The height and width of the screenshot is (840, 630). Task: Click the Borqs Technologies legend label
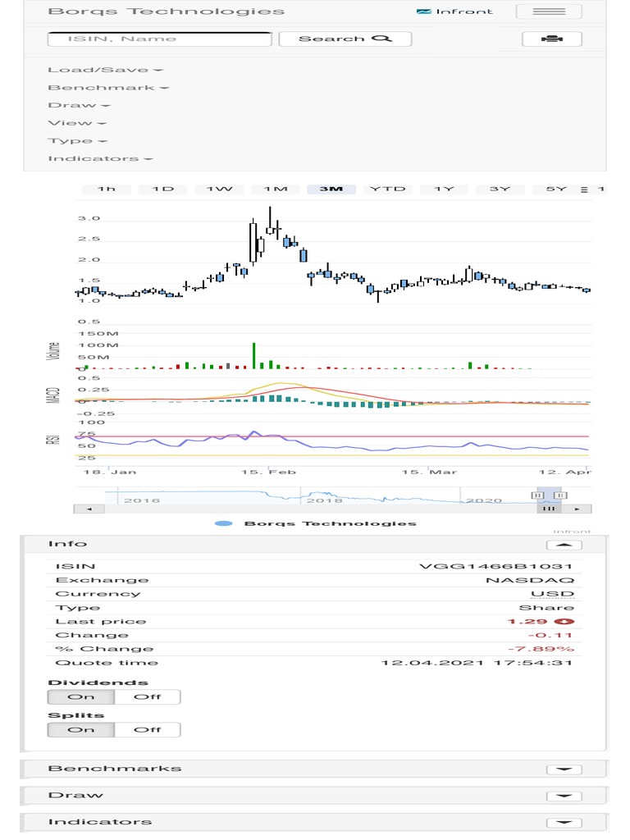point(330,523)
